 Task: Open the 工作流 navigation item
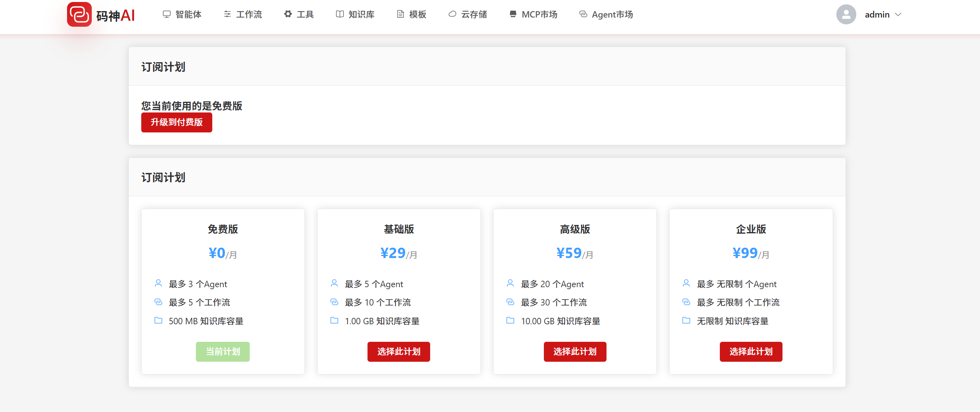coord(249,15)
